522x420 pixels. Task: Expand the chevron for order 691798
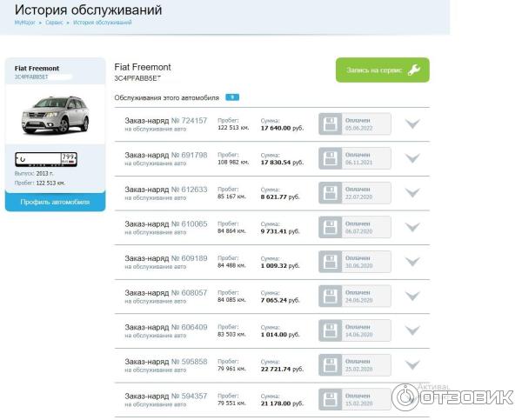click(x=412, y=158)
